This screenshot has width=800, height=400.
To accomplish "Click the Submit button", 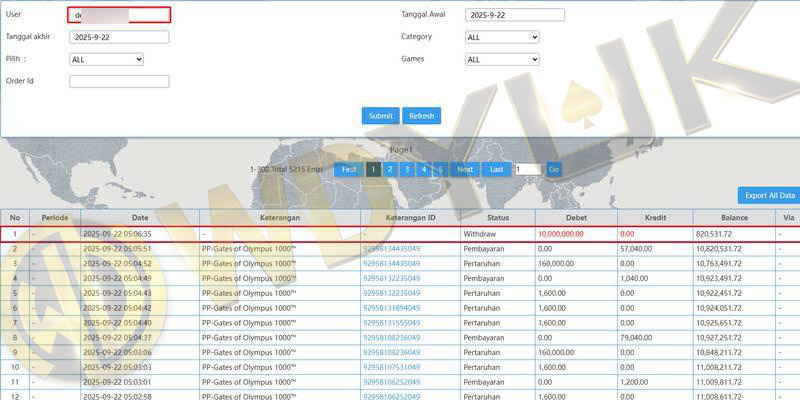I will tap(380, 116).
